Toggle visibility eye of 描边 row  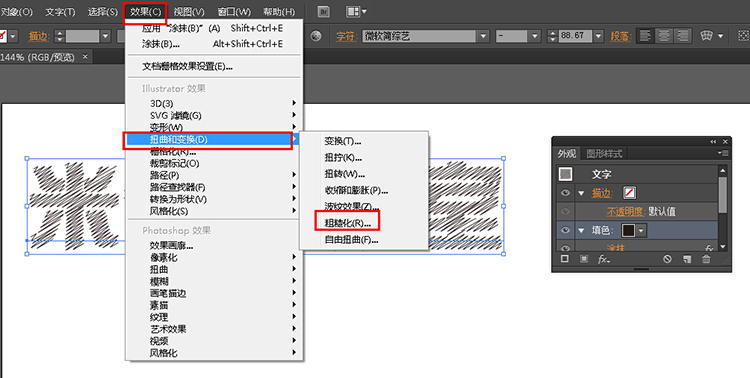click(565, 193)
